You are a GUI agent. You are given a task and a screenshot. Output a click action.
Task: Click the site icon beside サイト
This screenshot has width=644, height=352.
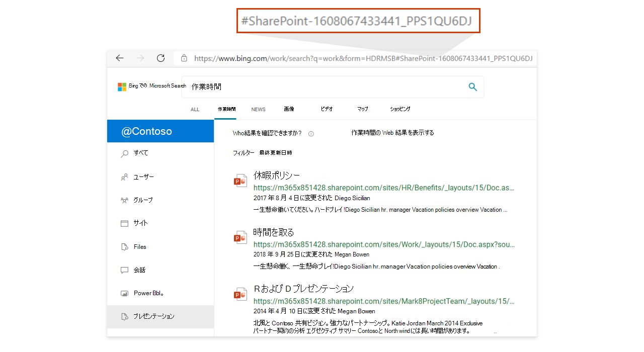(125, 223)
